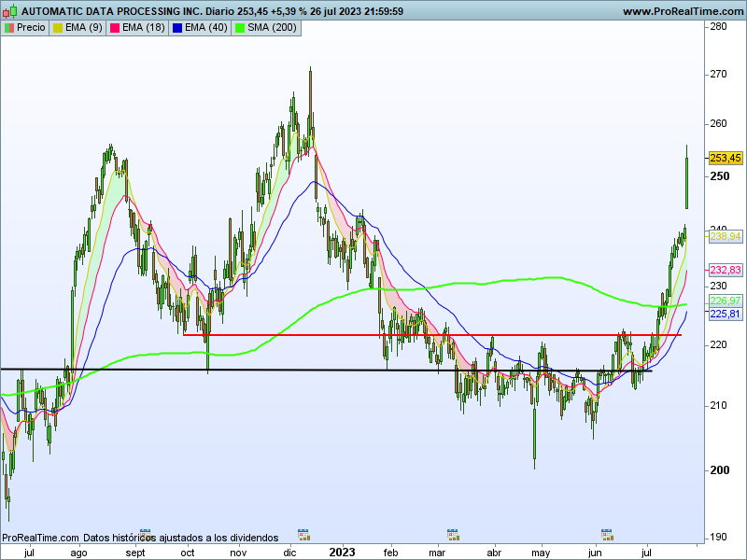Click the current price label 253,45
747x560 pixels.
click(x=726, y=158)
